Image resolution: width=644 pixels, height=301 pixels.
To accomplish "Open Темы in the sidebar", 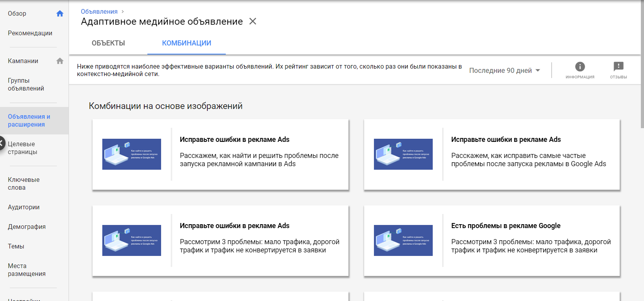I will 16,247.
